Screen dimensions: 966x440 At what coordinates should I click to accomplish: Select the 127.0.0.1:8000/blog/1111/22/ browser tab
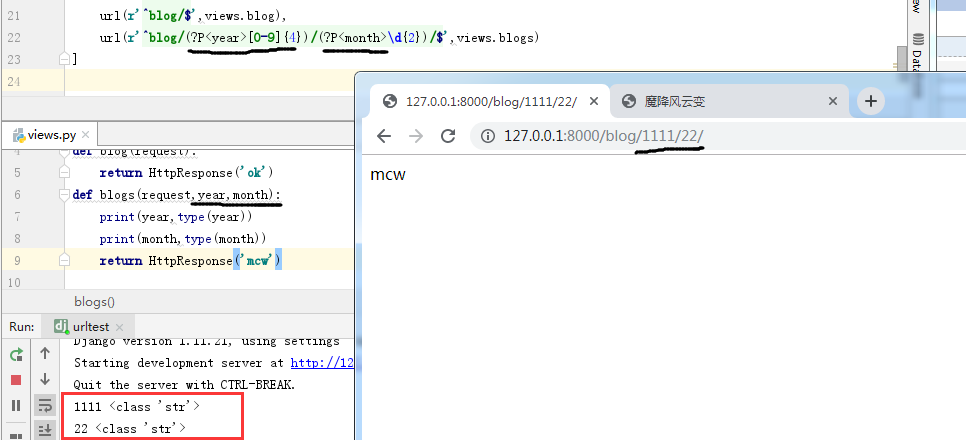(490, 102)
